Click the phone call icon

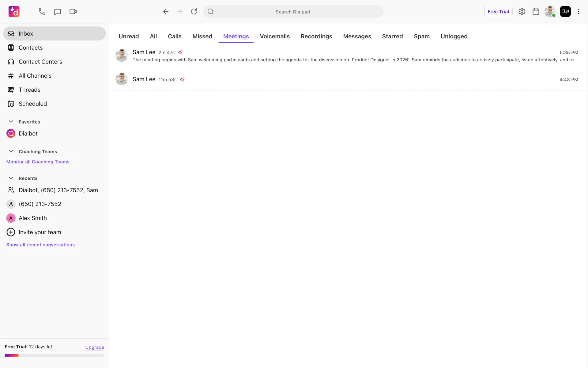point(42,12)
